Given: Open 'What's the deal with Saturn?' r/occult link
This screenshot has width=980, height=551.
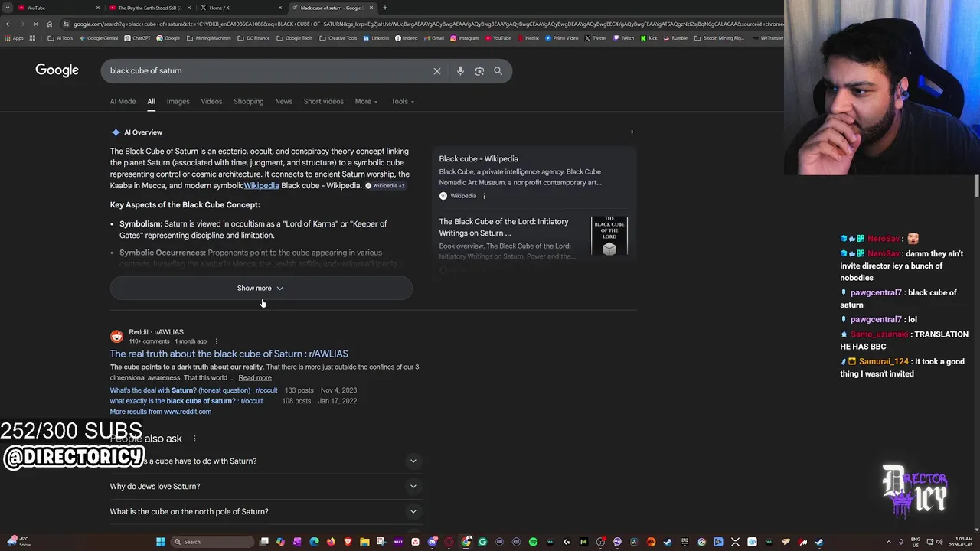Looking at the screenshot, I should (194, 390).
